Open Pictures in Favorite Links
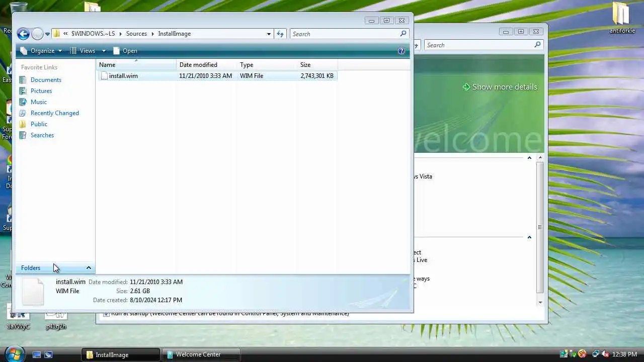The height and width of the screenshot is (362, 644). coord(41,91)
